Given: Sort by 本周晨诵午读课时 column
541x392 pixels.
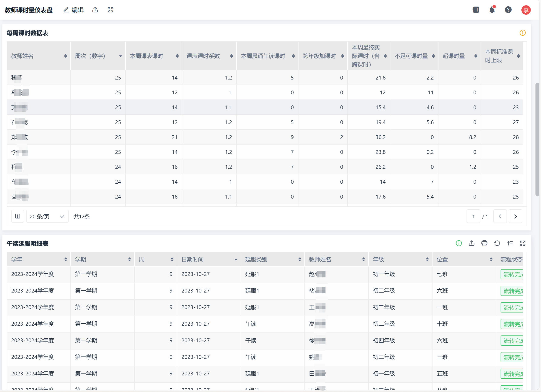Looking at the screenshot, I should coord(293,56).
